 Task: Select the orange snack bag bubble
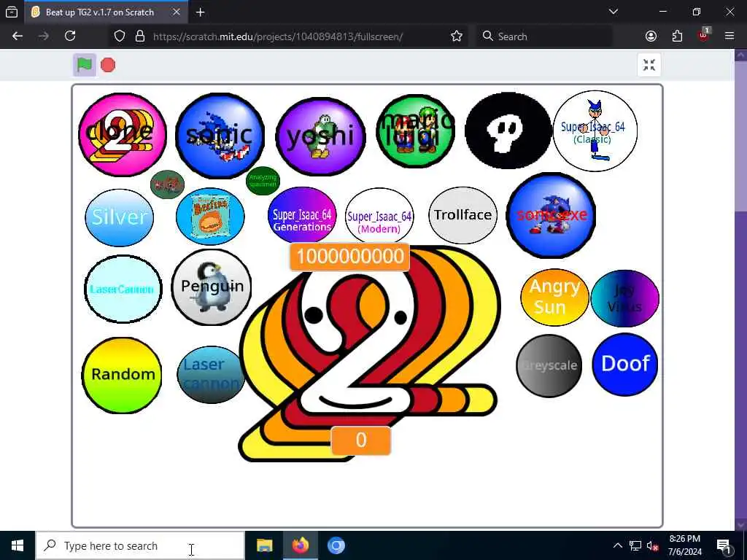tap(210, 216)
